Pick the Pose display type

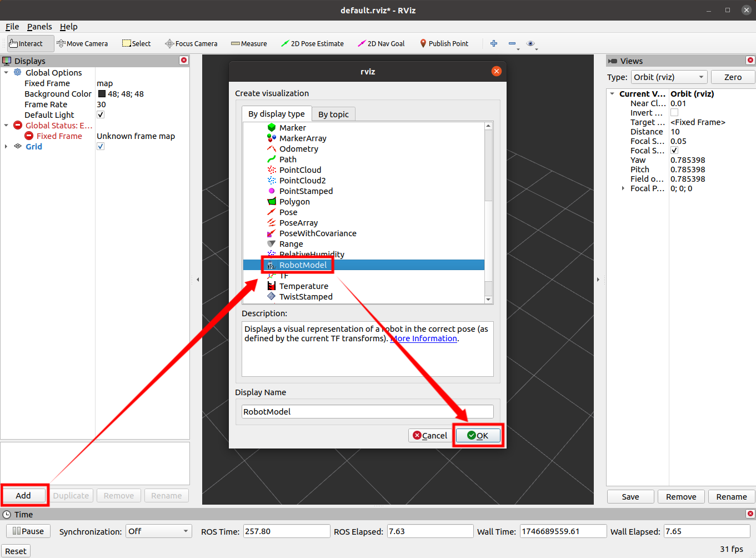click(288, 212)
